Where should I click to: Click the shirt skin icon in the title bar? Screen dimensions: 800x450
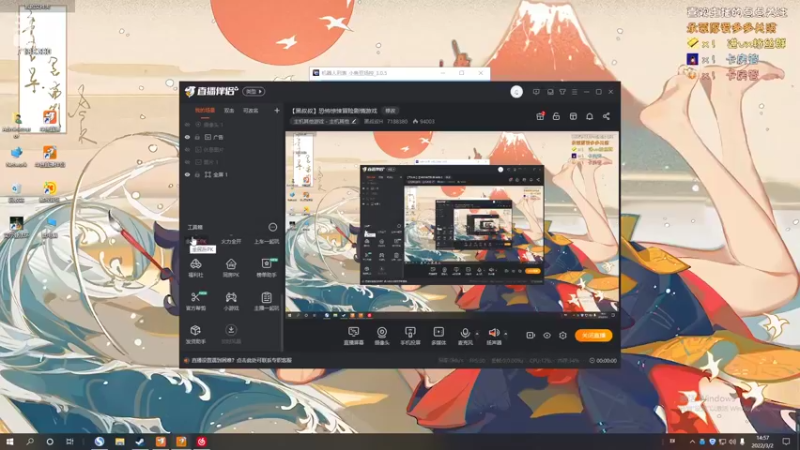tap(562, 92)
